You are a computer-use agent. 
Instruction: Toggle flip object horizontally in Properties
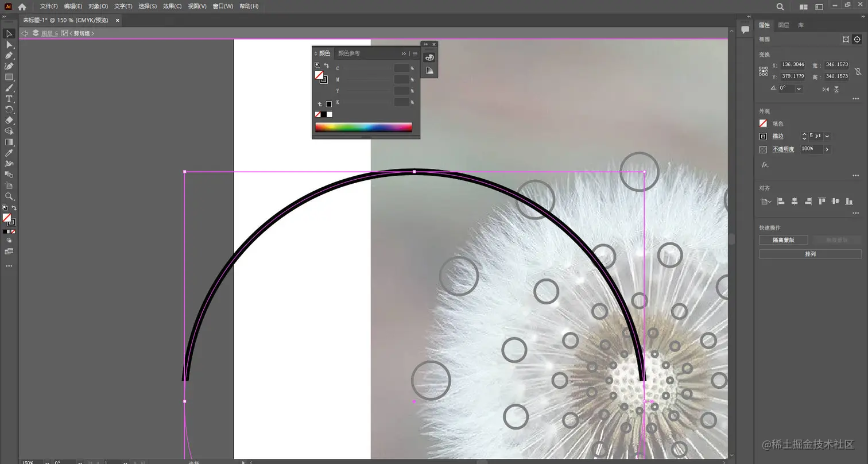[x=826, y=90]
